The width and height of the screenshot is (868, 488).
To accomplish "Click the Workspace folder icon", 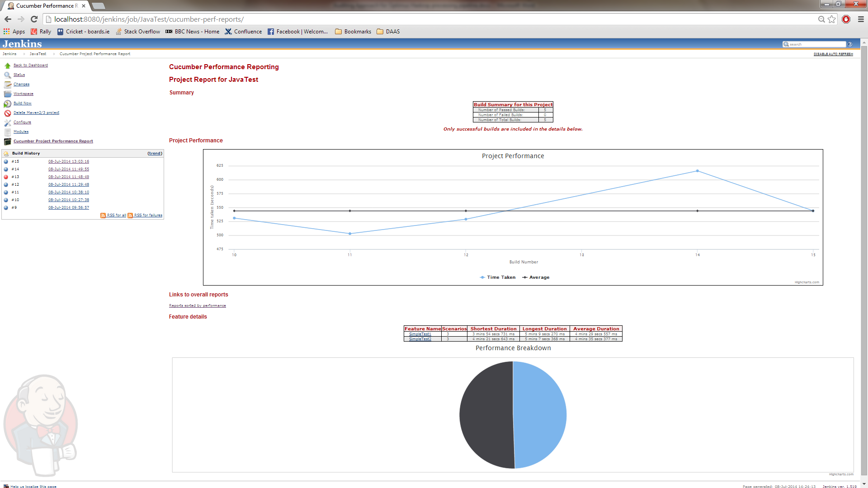I will 8,94.
